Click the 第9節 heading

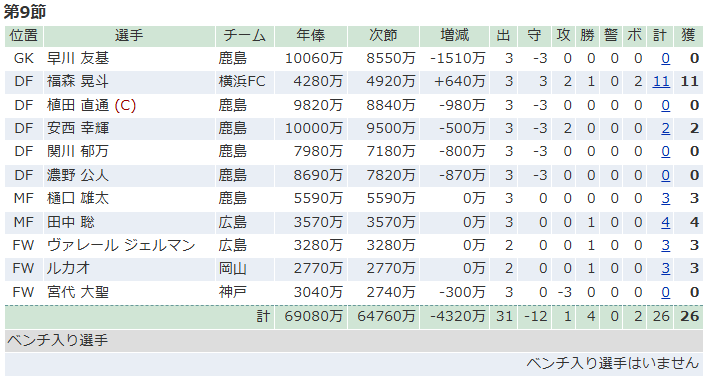pyautogui.click(x=25, y=12)
